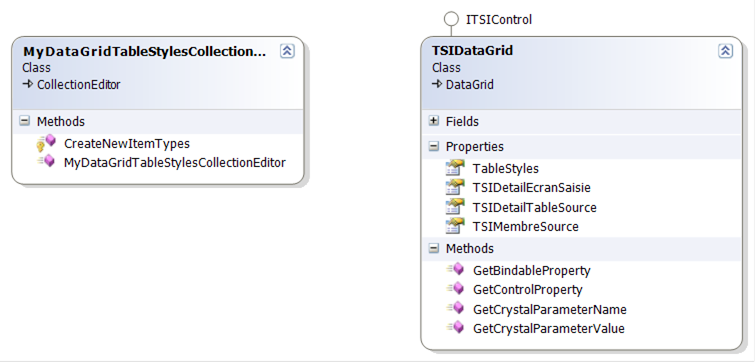Click the TSIDetailTableSource property icon
756x363 pixels.
coord(455,207)
